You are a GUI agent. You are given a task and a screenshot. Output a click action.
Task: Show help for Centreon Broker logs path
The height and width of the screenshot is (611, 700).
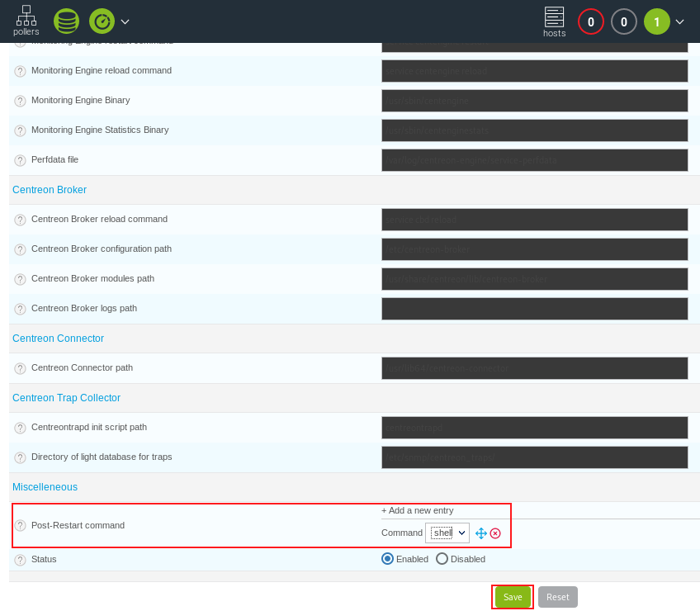(20, 309)
